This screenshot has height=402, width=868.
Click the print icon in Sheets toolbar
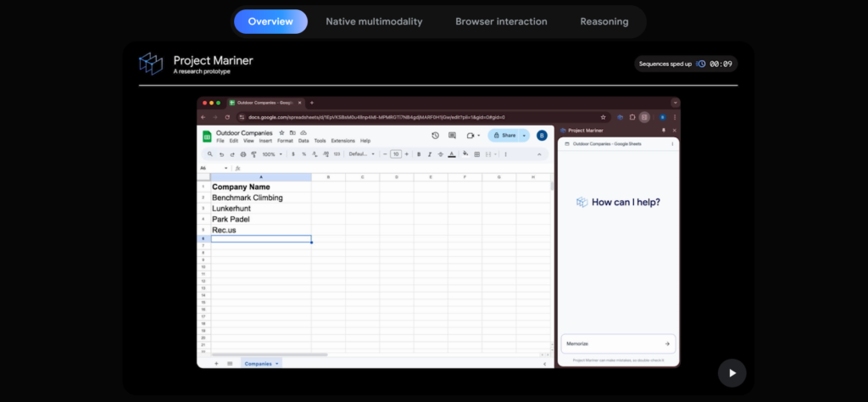tap(243, 154)
